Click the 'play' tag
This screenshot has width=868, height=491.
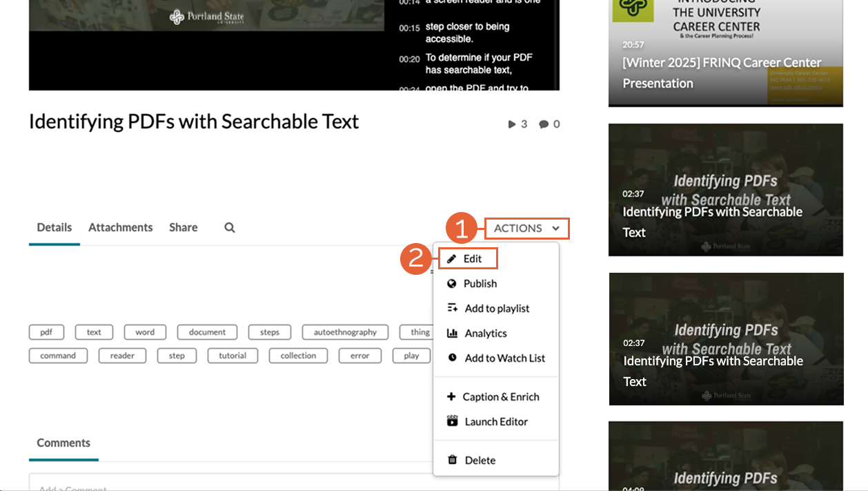pyautogui.click(x=412, y=356)
